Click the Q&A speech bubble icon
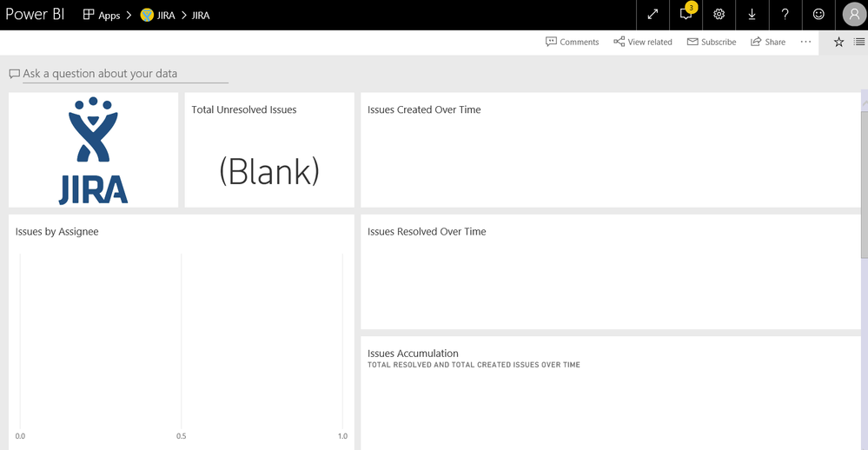 (15, 74)
